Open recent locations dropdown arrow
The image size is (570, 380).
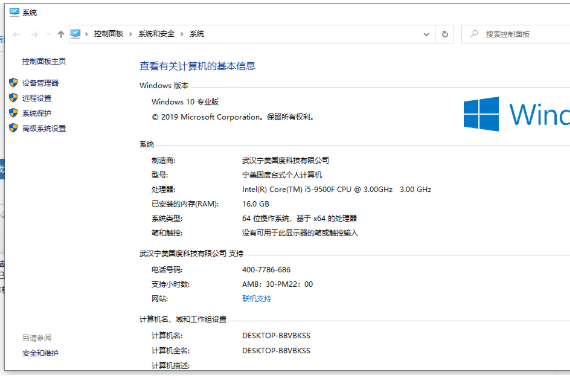(x=48, y=34)
